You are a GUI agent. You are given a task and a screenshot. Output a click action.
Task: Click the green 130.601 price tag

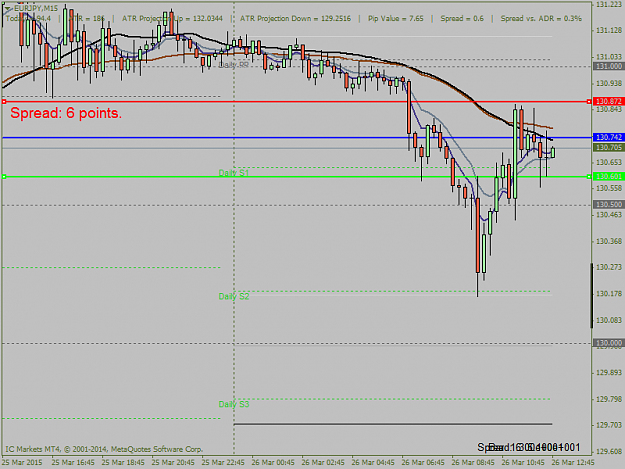(608, 176)
